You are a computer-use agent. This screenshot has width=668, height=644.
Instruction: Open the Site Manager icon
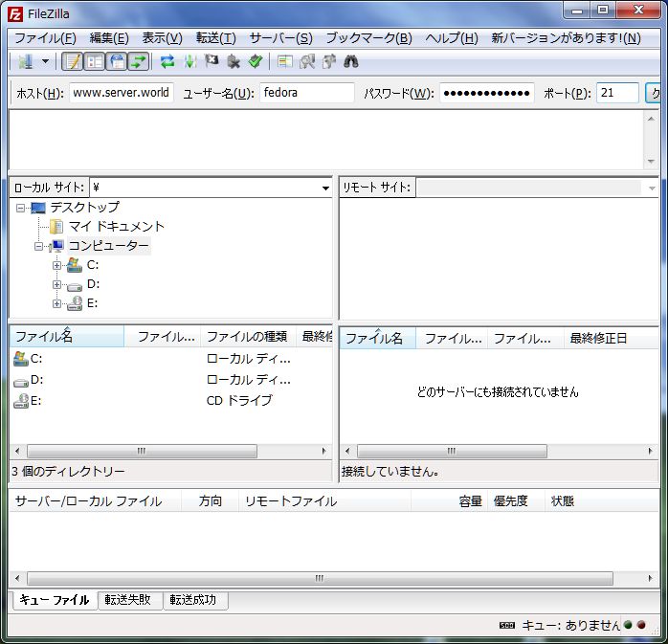[x=25, y=62]
